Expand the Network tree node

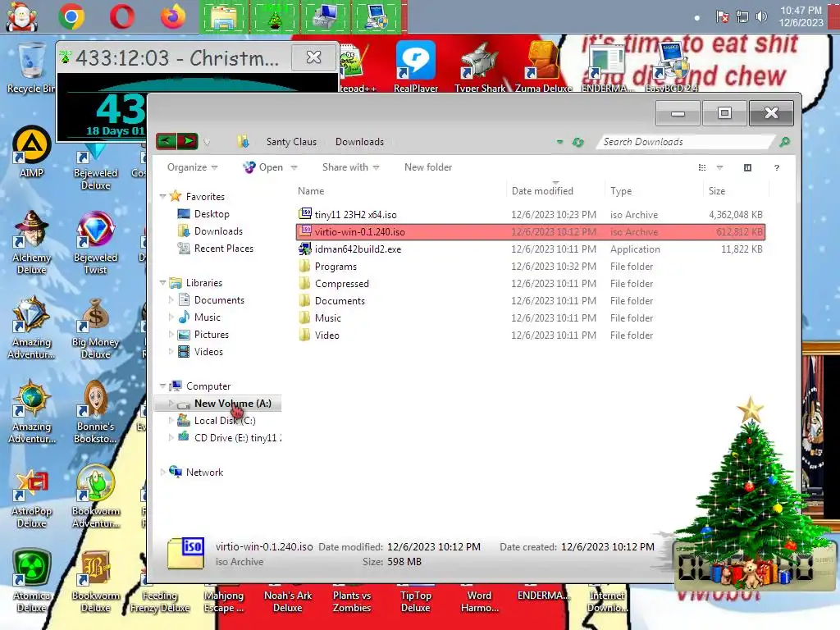[x=163, y=472]
